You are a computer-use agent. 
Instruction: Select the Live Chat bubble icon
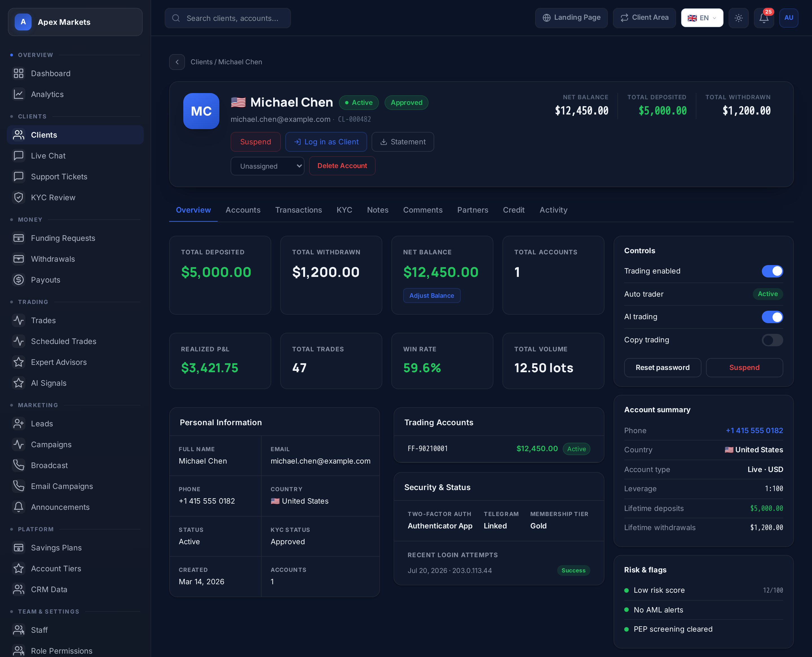(19, 156)
